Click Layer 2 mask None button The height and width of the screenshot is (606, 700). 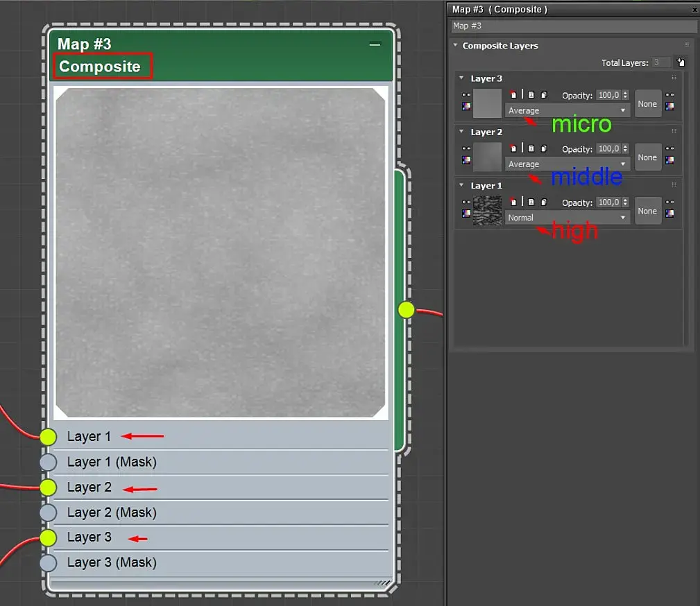[647, 157]
